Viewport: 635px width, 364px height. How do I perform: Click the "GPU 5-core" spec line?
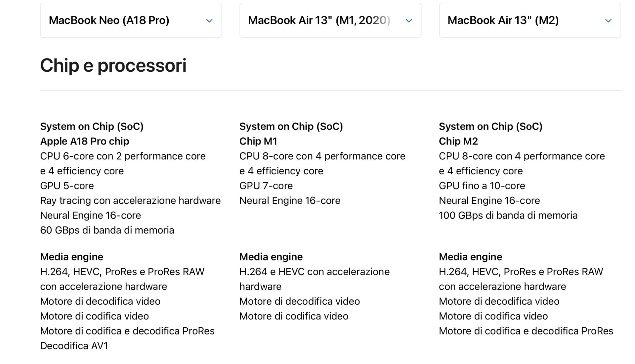(67, 186)
